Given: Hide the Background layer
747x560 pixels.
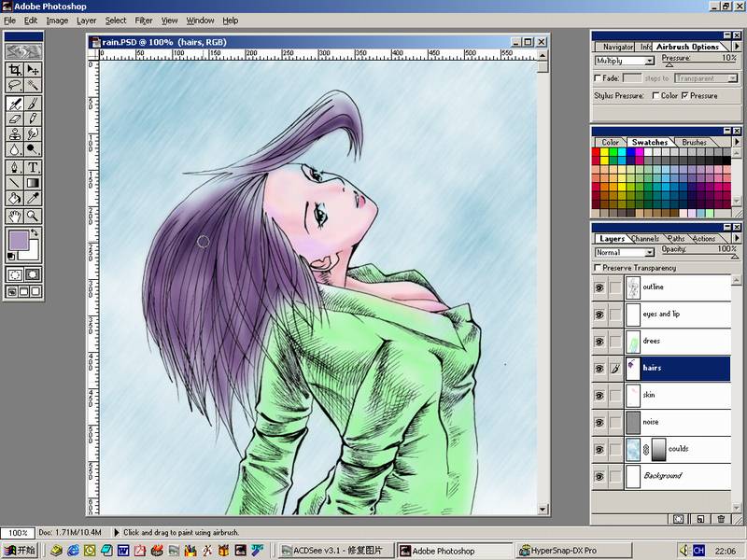Looking at the screenshot, I should pyautogui.click(x=599, y=476).
